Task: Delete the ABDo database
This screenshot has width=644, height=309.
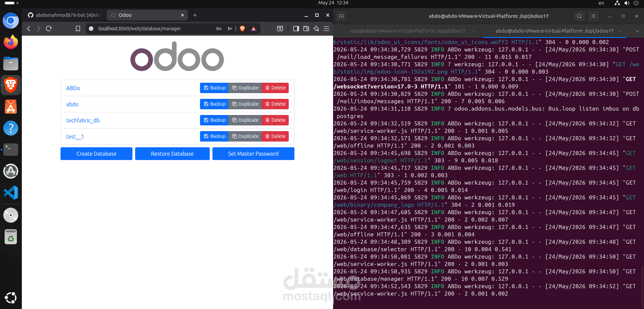Action: click(x=275, y=88)
